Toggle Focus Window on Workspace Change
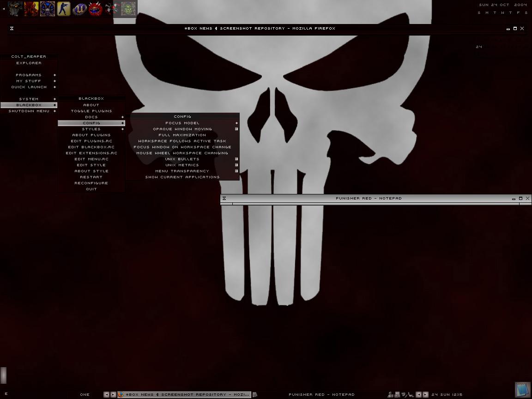This screenshot has height=399, width=532. tap(182, 147)
